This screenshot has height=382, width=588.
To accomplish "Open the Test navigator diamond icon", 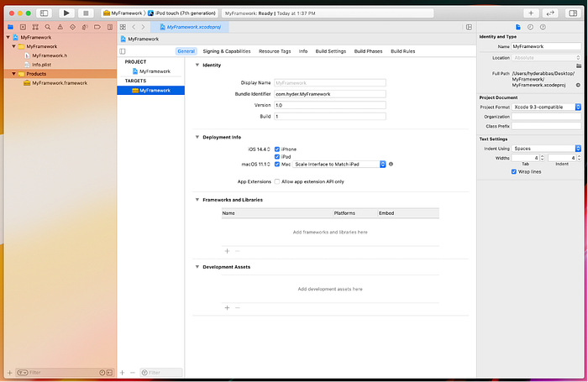I will 72,27.
